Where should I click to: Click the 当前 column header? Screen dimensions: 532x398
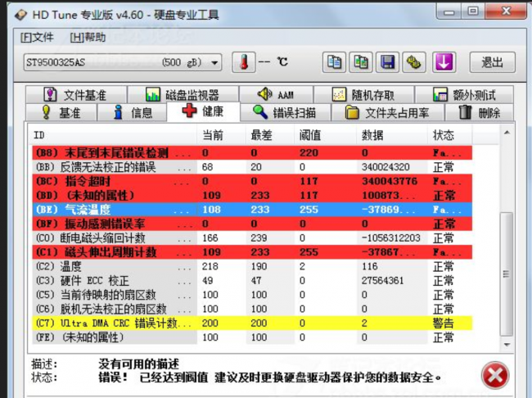click(x=221, y=135)
